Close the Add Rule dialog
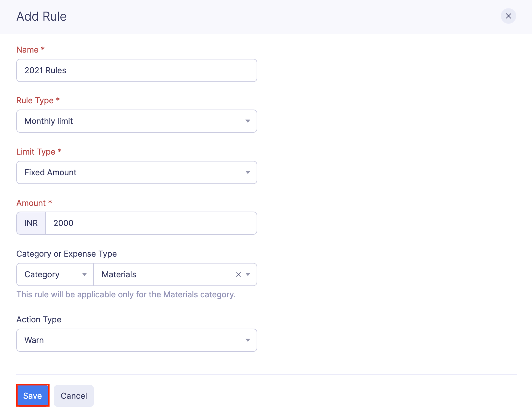The image size is (532, 415). (x=508, y=16)
